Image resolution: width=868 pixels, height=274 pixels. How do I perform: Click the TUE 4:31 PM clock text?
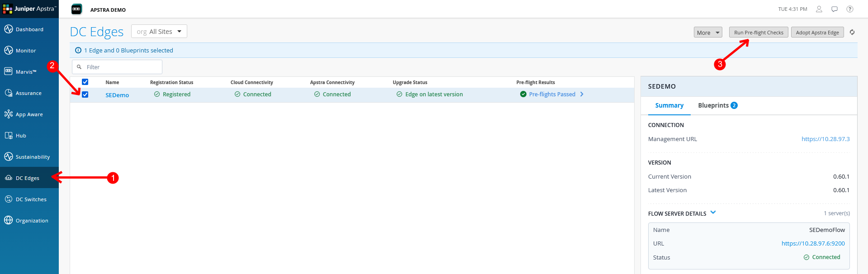(x=792, y=9)
